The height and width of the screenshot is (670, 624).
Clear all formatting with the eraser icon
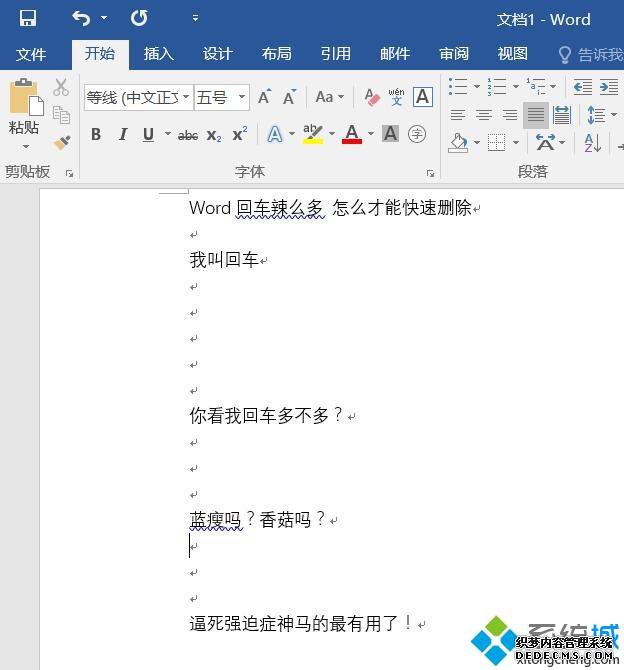[372, 97]
